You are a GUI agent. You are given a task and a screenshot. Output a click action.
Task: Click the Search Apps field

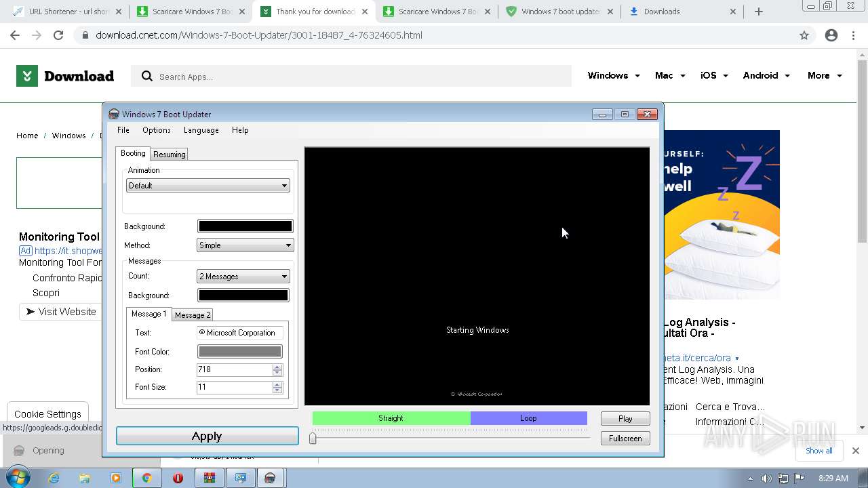click(x=351, y=77)
